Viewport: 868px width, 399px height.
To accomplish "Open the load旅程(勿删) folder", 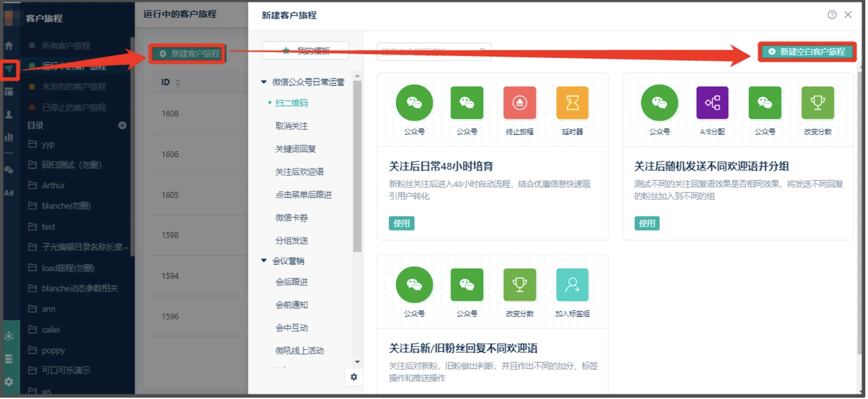I will pyautogui.click(x=69, y=269).
